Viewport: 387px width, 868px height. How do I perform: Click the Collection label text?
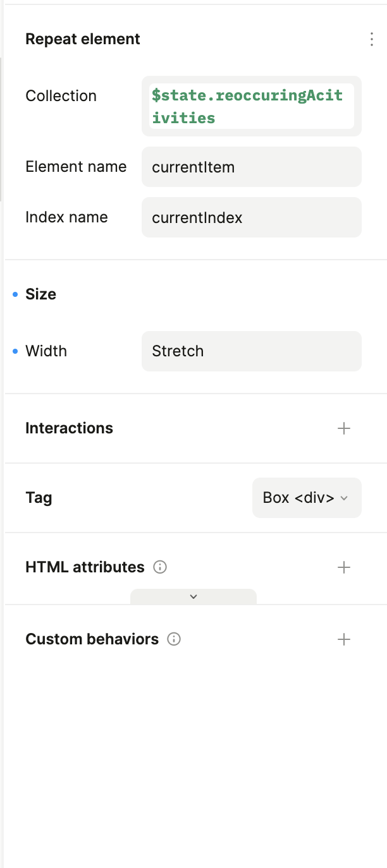(61, 96)
